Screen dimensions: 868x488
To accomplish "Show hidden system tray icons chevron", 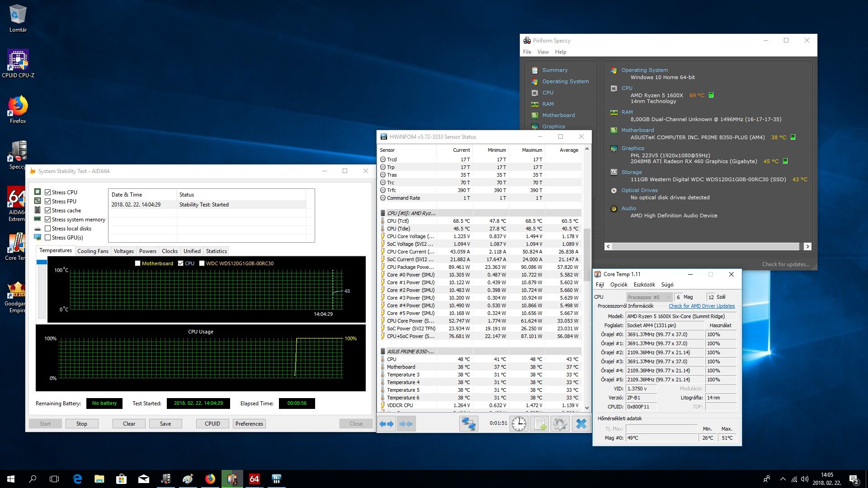I will [783, 479].
